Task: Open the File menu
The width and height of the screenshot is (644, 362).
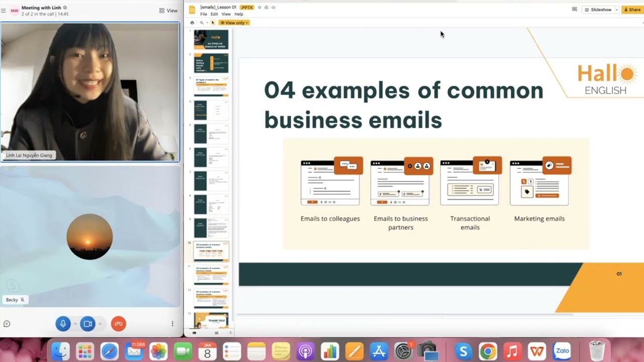Action: point(203,15)
